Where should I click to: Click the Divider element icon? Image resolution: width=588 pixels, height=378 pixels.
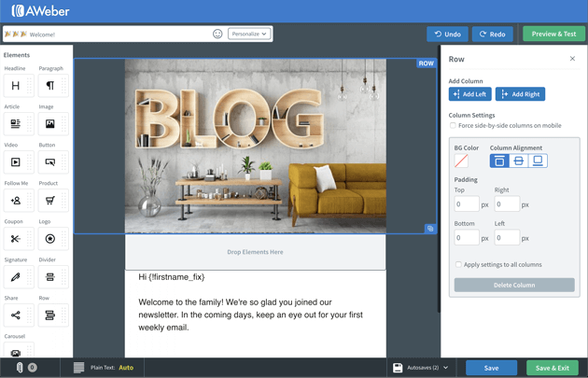pos(50,277)
